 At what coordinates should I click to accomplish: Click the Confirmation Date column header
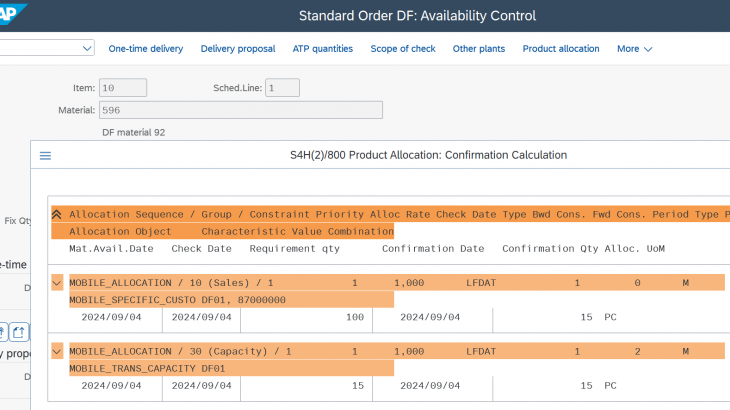[433, 249]
